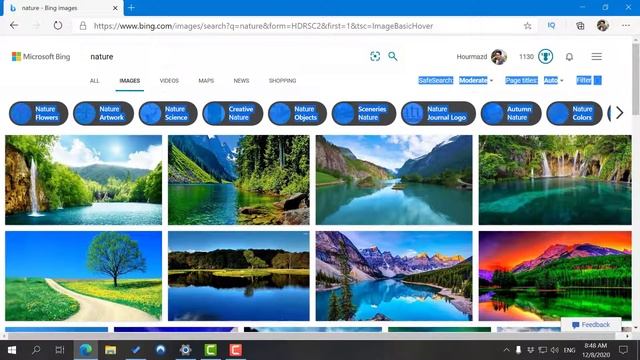Select the Nature Journal Logo chip

[x=438, y=113]
